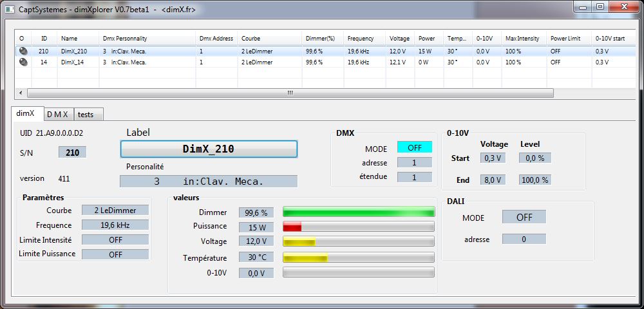Viewport: 644px width, 309px height.
Task: Click the green Dimmer level bar
Action: click(359, 212)
